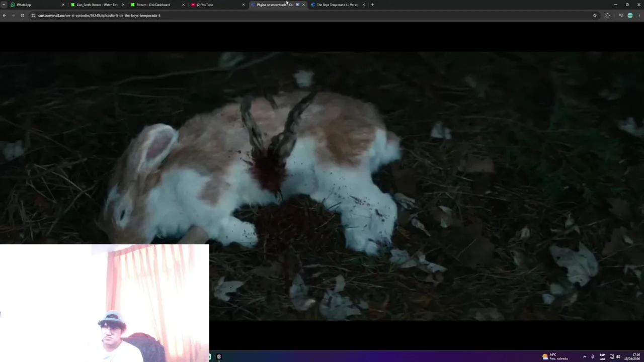Open Chrome's three-dot menu
This screenshot has height=362, width=644.
639,16
